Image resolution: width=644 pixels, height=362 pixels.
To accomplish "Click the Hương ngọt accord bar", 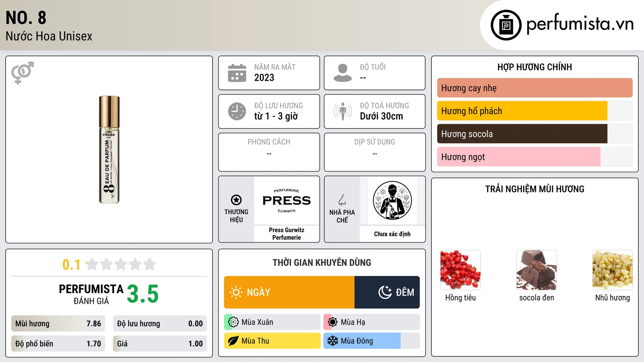I will click(535, 157).
